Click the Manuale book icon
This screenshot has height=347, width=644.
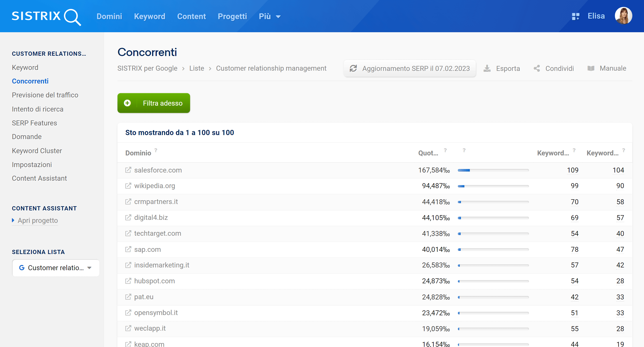pos(591,68)
